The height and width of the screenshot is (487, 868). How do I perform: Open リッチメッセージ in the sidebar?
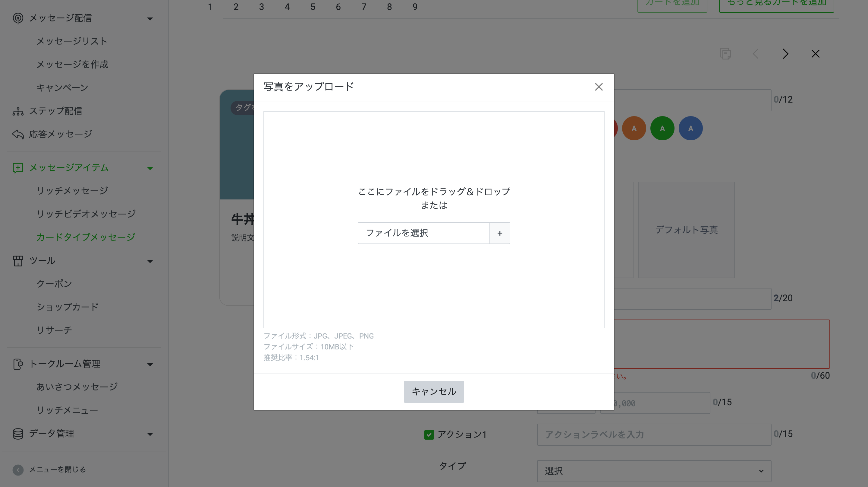(x=72, y=191)
